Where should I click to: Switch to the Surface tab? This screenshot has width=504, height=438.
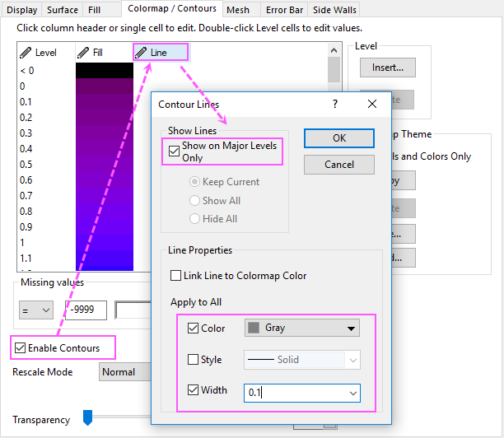pos(63,10)
